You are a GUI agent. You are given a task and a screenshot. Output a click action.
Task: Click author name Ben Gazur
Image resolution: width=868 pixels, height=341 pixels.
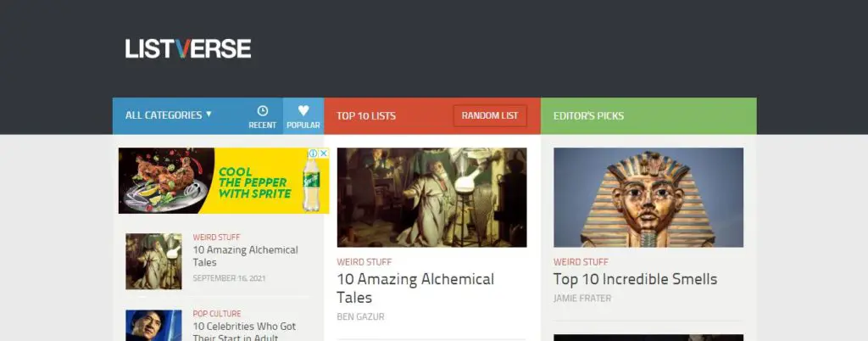(360, 316)
